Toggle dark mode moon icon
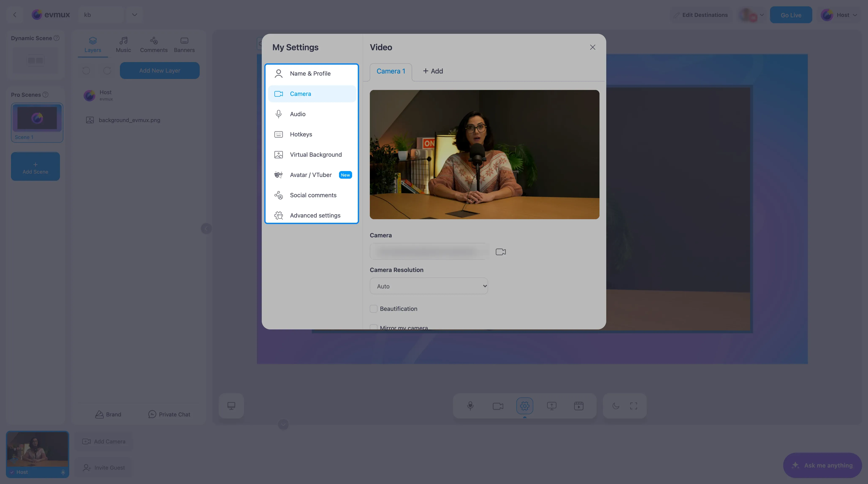Image resolution: width=868 pixels, height=484 pixels. tap(616, 406)
